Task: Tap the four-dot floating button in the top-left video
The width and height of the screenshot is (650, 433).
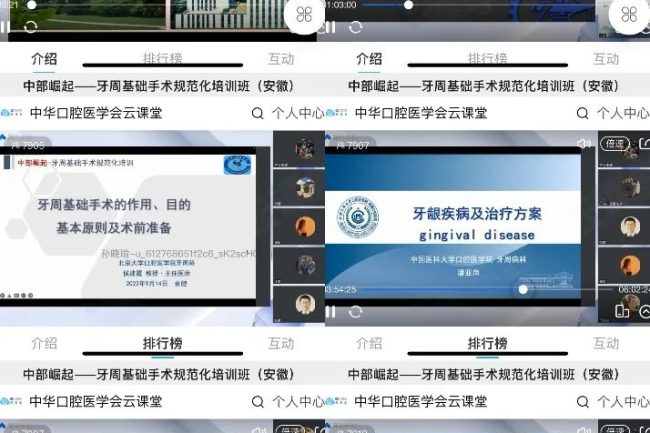Action: point(303,16)
